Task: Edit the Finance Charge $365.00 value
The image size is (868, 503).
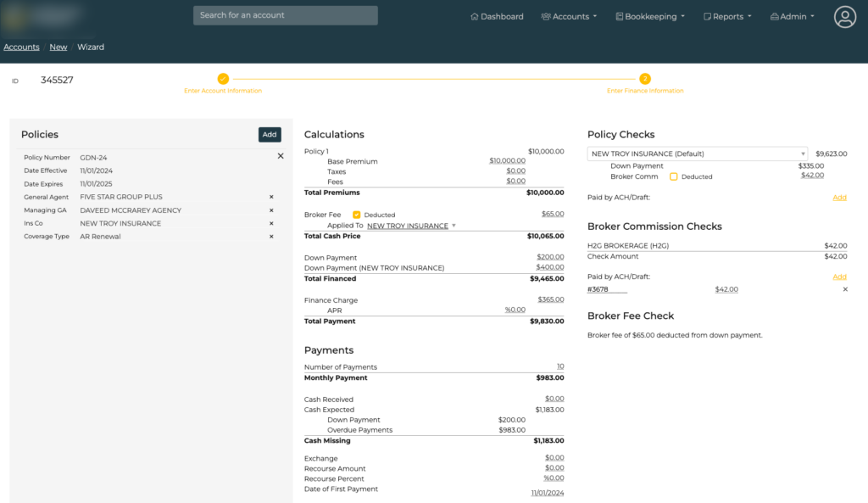Action: coord(551,299)
